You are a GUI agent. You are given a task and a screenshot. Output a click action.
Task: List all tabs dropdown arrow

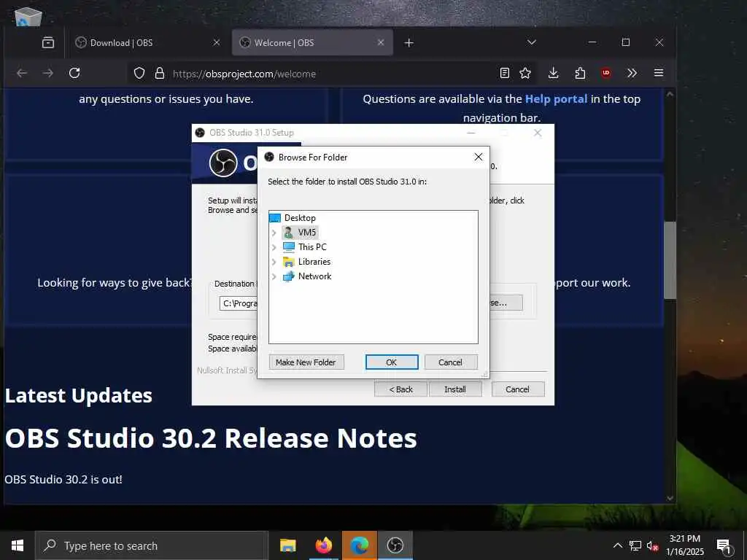click(532, 42)
